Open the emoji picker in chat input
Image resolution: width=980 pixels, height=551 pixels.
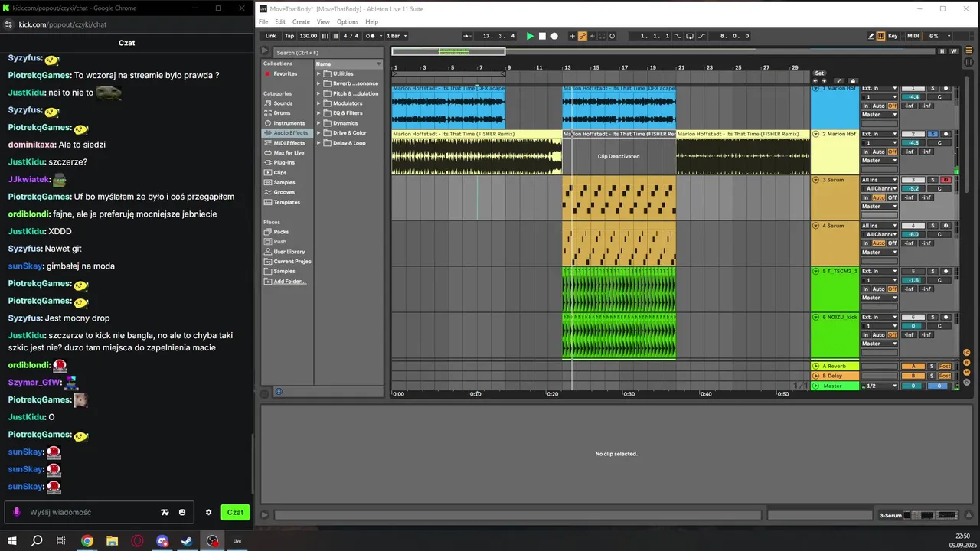(x=182, y=512)
